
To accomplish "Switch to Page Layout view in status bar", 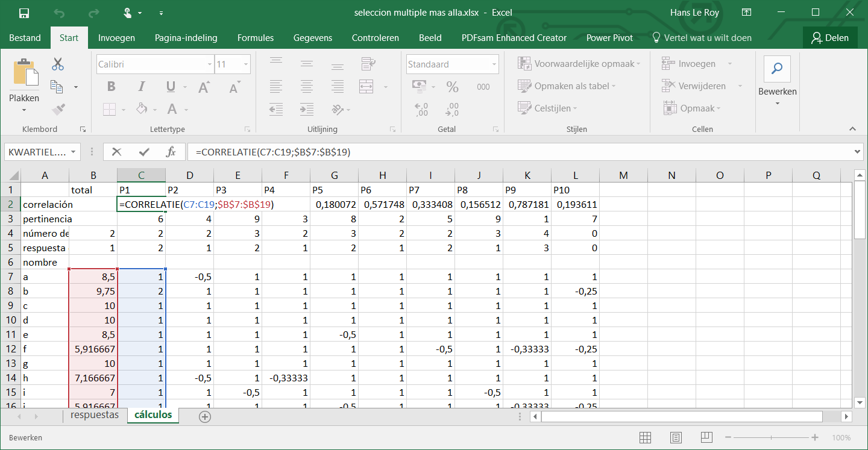I will (x=676, y=438).
